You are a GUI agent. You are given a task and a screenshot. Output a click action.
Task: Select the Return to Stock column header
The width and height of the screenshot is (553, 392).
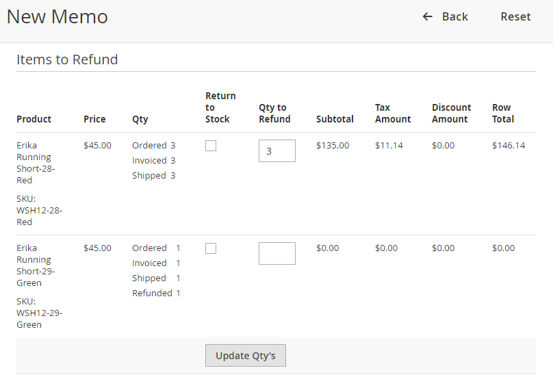220,107
